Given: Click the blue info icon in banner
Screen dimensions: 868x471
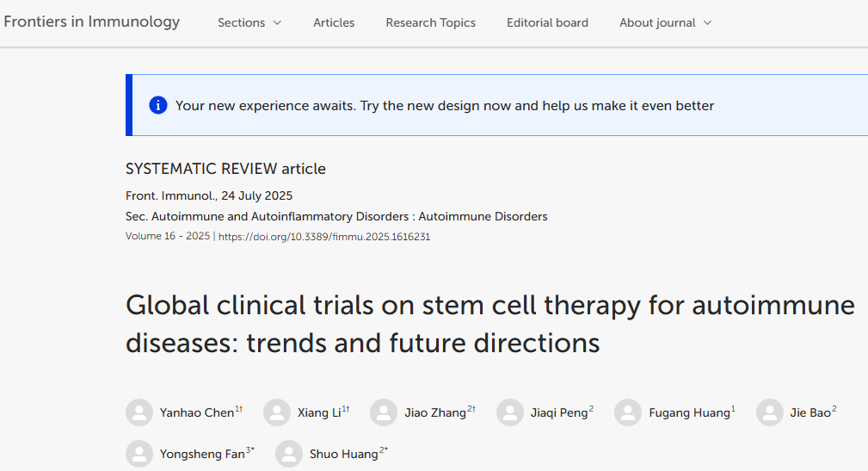Looking at the screenshot, I should (157, 105).
